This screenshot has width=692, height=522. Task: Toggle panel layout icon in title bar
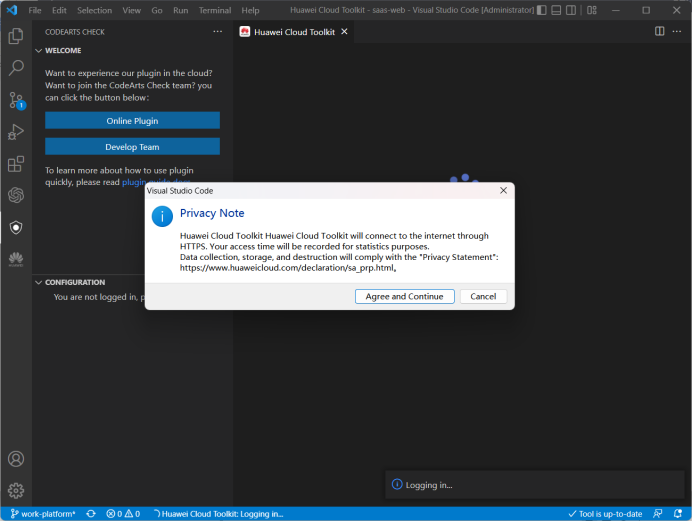coord(556,10)
